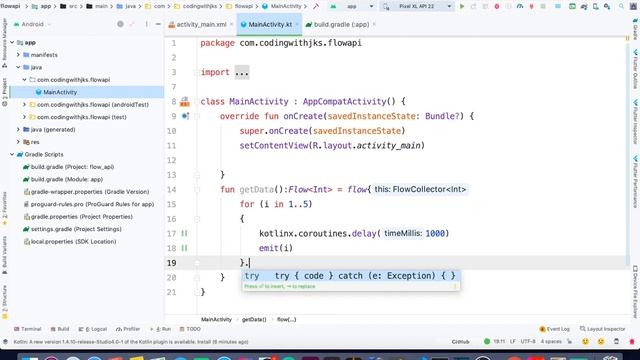Expand the flowapi (androidTest) package
The height and width of the screenshot is (360, 640).
point(24,104)
